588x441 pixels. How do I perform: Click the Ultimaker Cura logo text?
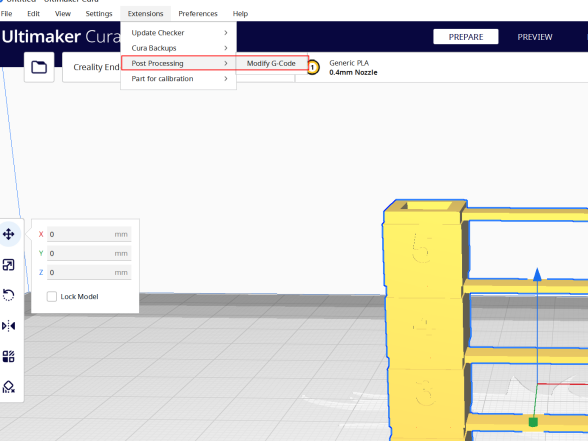(61, 36)
